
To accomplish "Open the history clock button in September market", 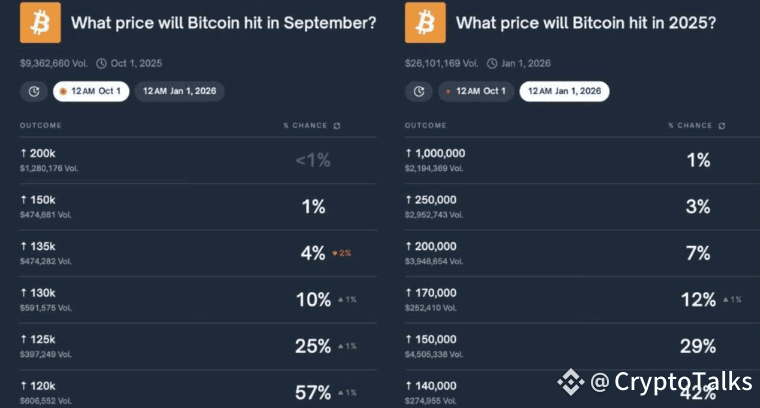I will pyautogui.click(x=33, y=91).
